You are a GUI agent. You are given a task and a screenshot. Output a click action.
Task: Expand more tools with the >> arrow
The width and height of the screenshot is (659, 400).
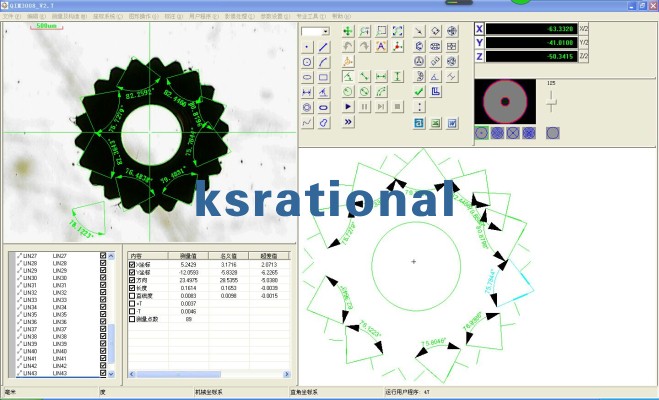tap(347, 121)
